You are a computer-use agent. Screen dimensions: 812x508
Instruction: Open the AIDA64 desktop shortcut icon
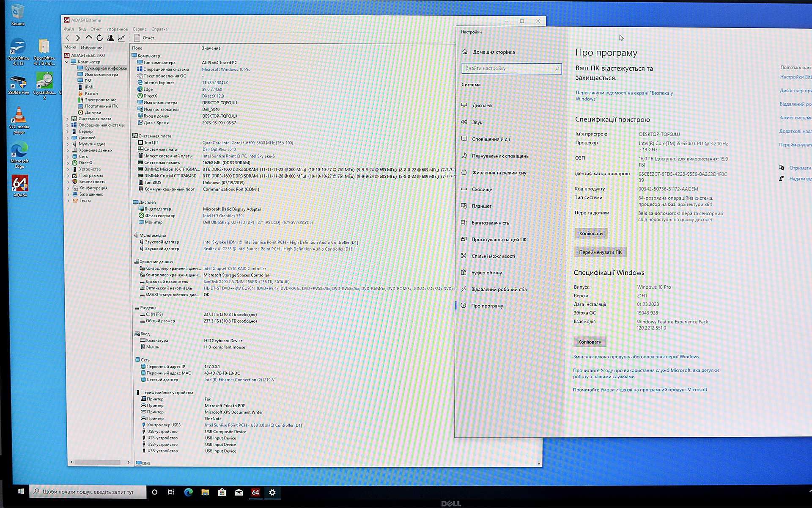(x=20, y=186)
